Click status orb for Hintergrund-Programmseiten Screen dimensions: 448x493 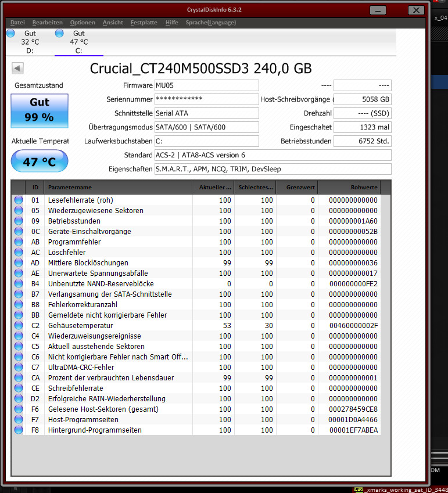[19, 430]
